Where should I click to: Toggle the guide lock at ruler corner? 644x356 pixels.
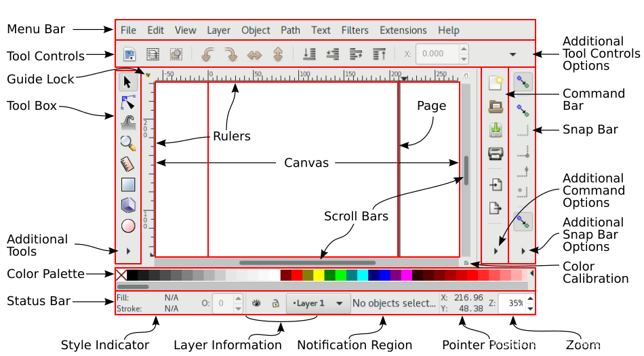(x=148, y=75)
